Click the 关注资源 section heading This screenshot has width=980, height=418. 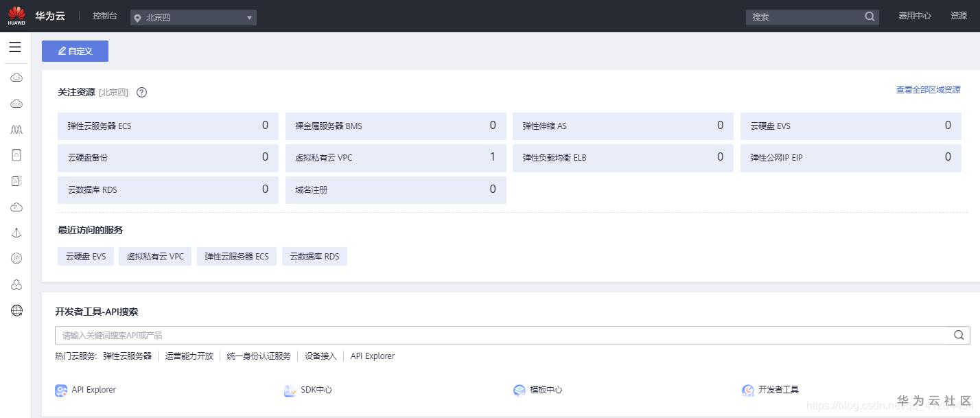[x=76, y=92]
